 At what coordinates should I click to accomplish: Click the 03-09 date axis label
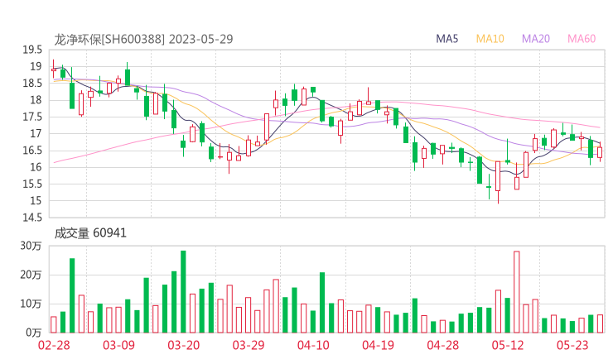coord(118,345)
